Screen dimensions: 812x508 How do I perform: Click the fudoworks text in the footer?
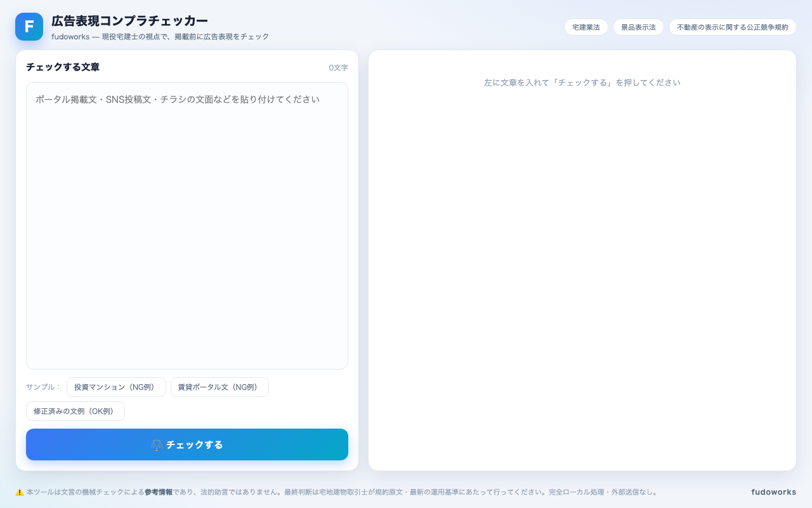(x=774, y=492)
